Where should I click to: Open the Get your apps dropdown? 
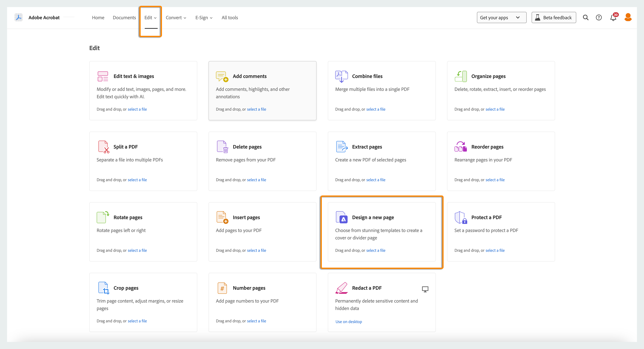501,17
